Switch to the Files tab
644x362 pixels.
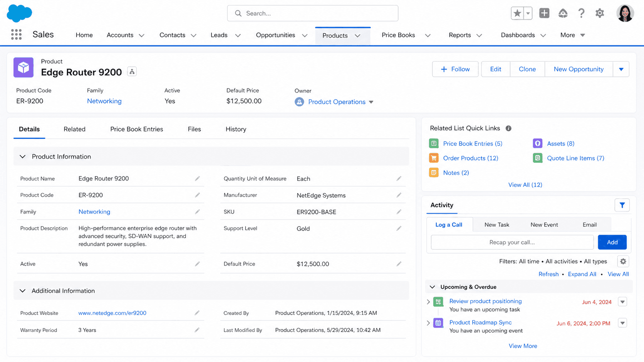pos(194,129)
